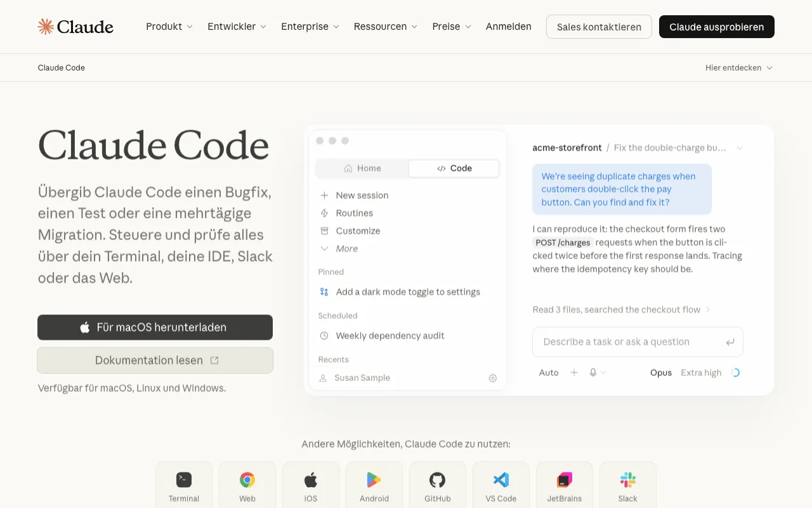
Task: Activate the microphone icon in the composer
Action: pos(593,373)
